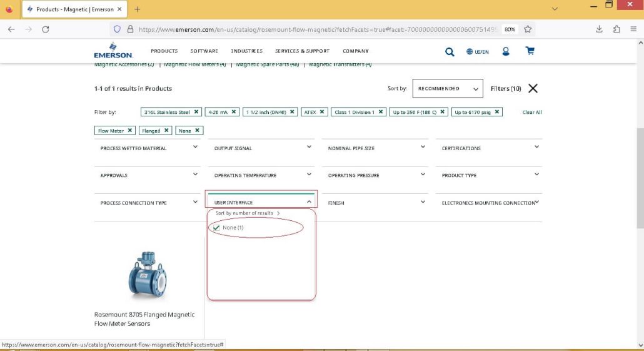Click the Rosemount 8705 product image
This screenshot has height=351, width=644.
(148, 275)
